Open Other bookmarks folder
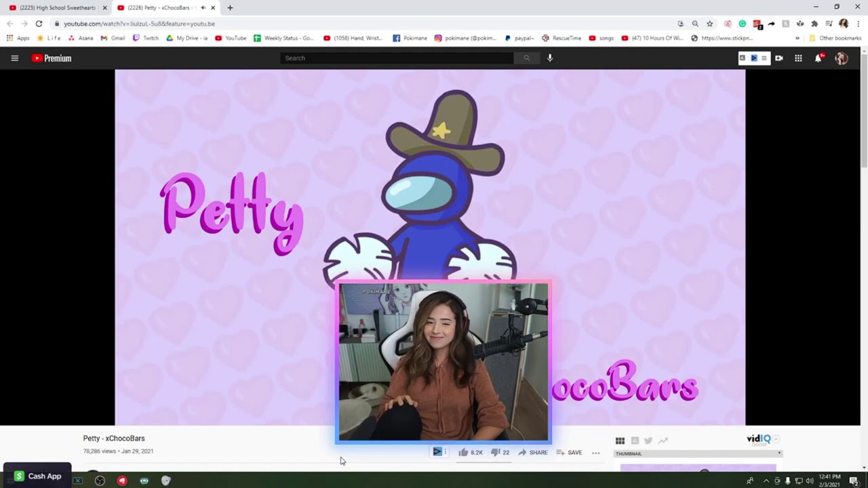Screen dimensions: 868x488 835,38
